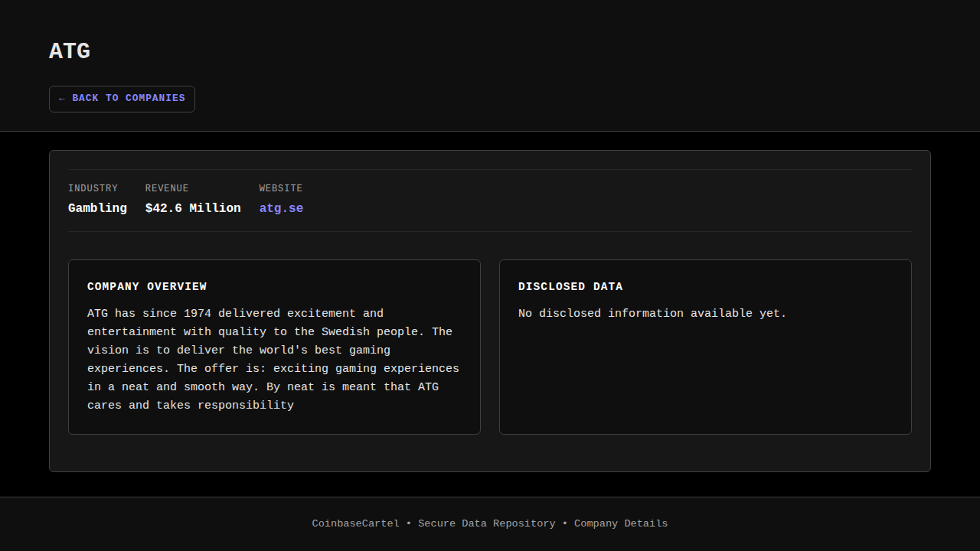This screenshot has width=980, height=551.
Task: Click the Disclosed Data heading
Action: (x=570, y=286)
